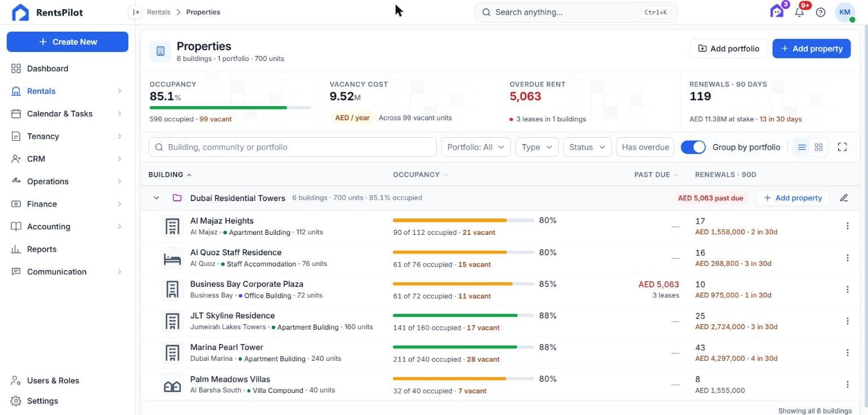Focus the Search anything field

pyautogui.click(x=576, y=12)
